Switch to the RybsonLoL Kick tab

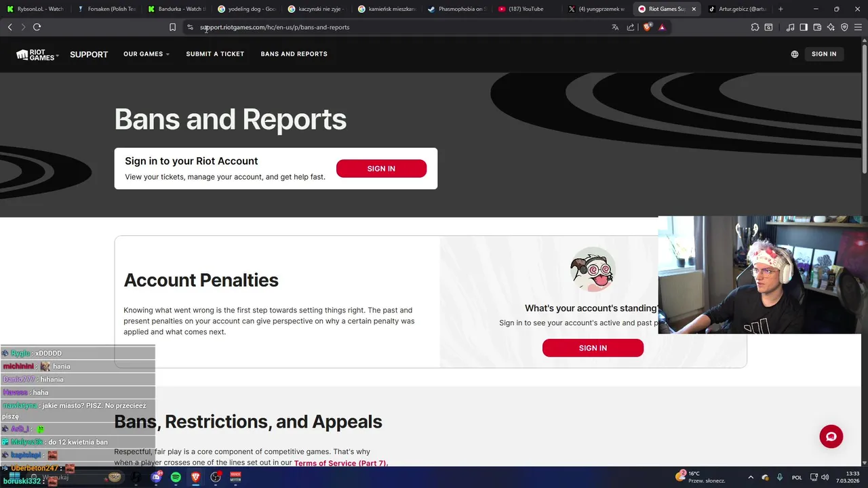[x=35, y=9]
